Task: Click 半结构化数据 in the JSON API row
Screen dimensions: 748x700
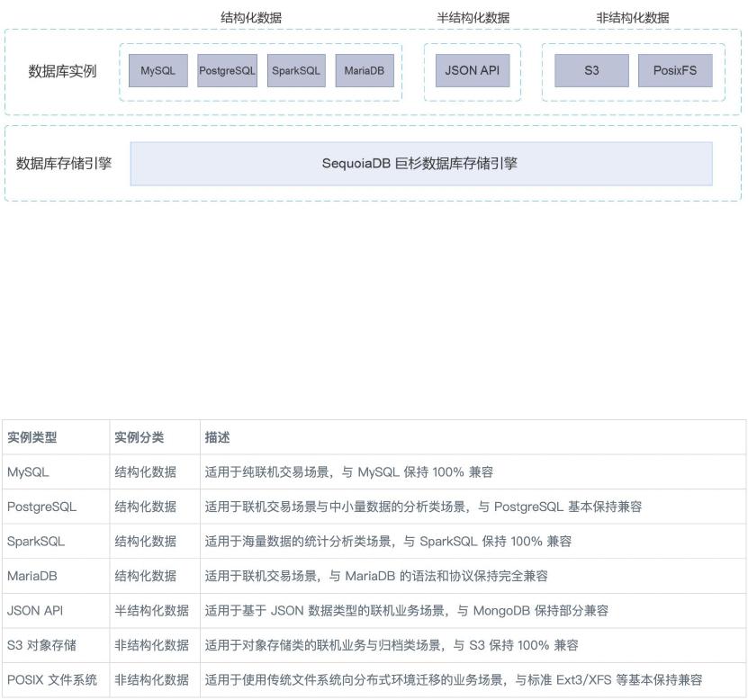Action: coord(152,611)
